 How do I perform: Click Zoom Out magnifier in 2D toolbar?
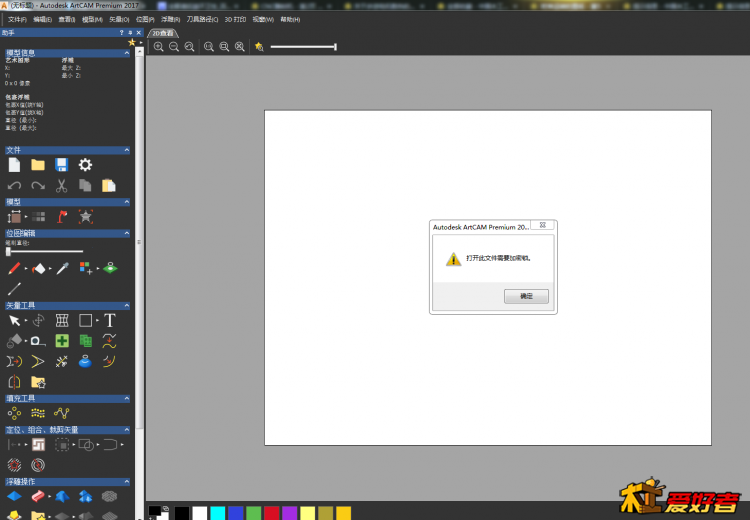(174, 46)
